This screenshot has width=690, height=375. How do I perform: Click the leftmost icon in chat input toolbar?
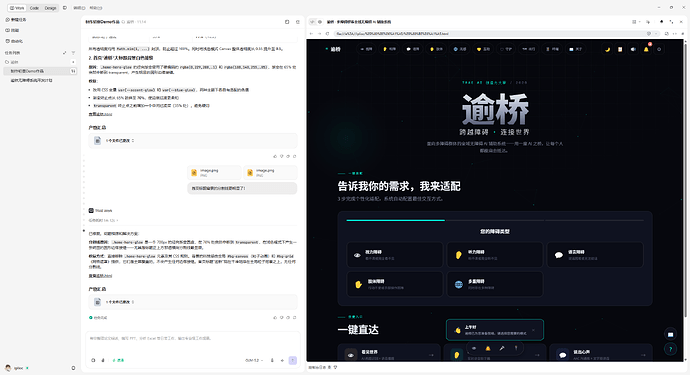(93, 360)
